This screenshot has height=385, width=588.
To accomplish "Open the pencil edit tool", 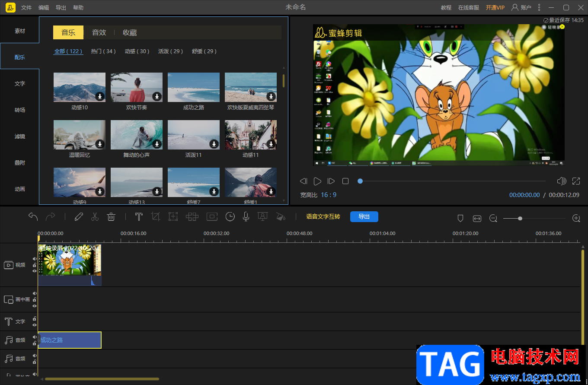I will tap(78, 216).
